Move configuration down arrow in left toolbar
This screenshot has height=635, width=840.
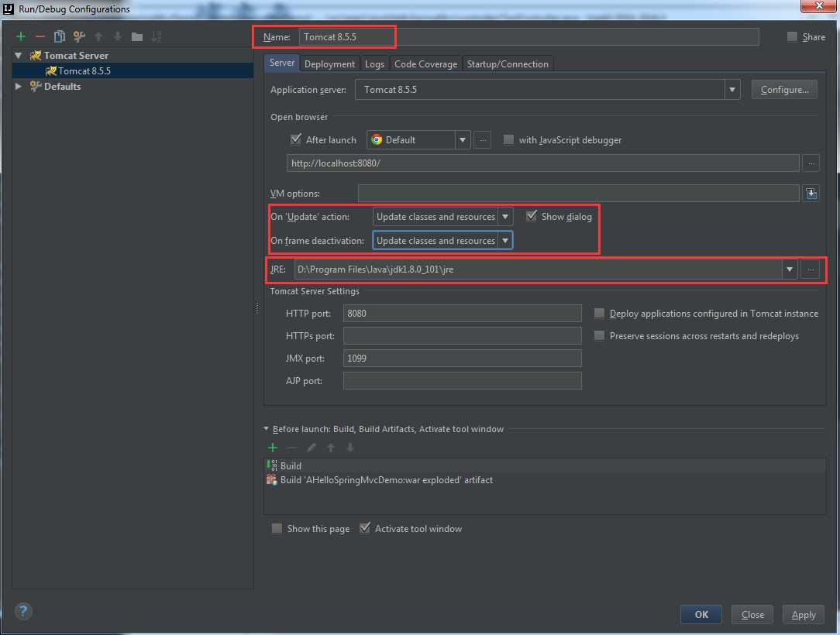point(118,36)
